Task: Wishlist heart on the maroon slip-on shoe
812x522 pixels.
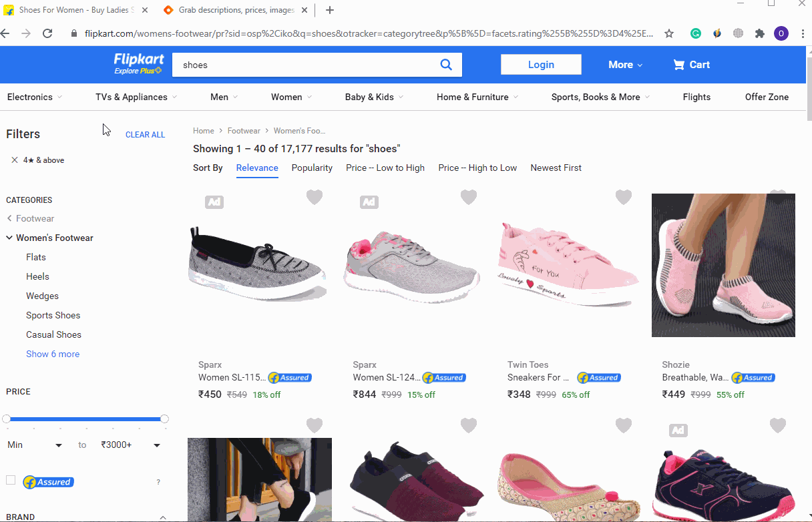Action: pos(469,425)
